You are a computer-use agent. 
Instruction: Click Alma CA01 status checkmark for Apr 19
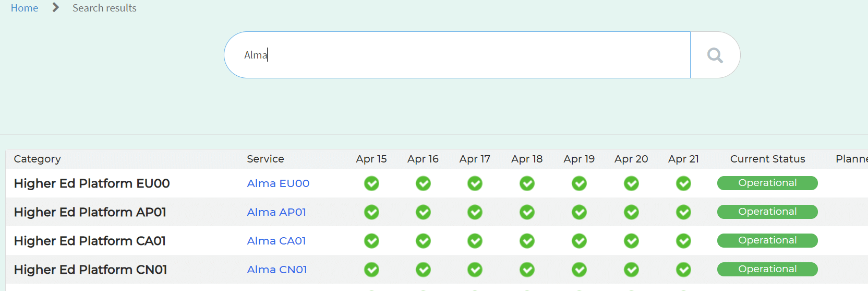pos(579,241)
